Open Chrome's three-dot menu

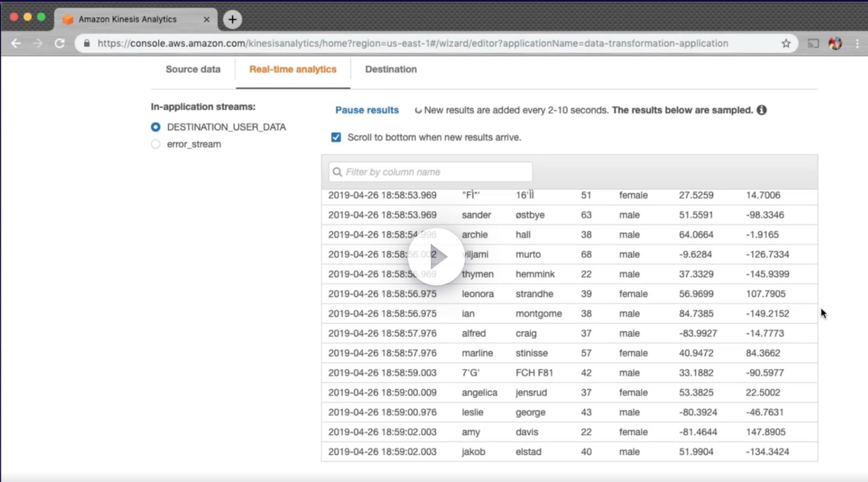[857, 44]
